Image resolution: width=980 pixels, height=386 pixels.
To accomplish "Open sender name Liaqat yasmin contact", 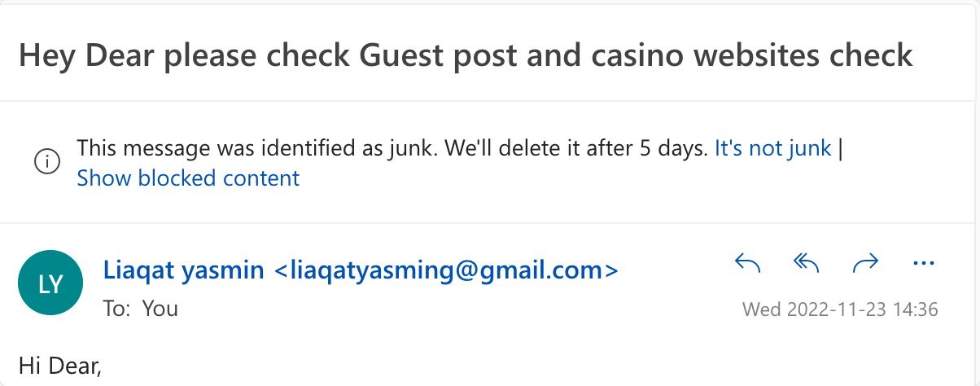I will [x=183, y=270].
